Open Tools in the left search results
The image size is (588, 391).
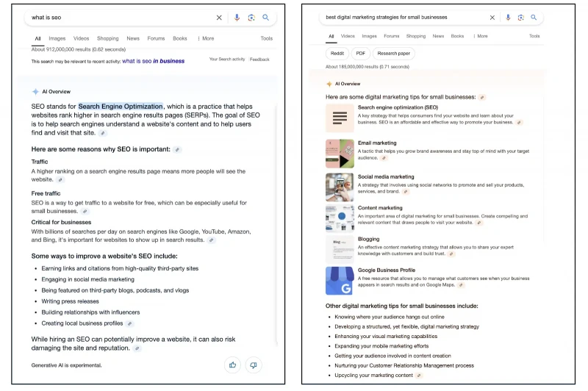[x=267, y=39]
